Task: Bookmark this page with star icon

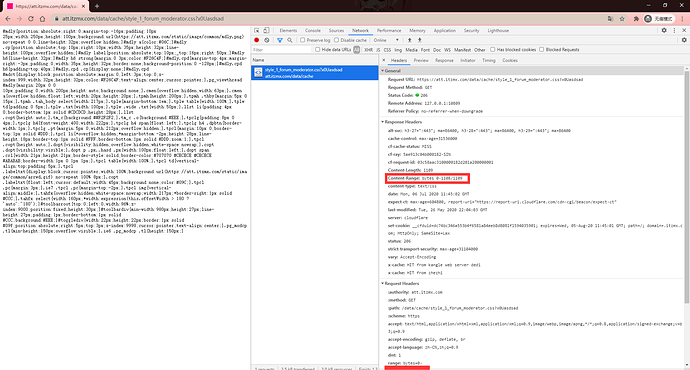Action: coord(622,19)
